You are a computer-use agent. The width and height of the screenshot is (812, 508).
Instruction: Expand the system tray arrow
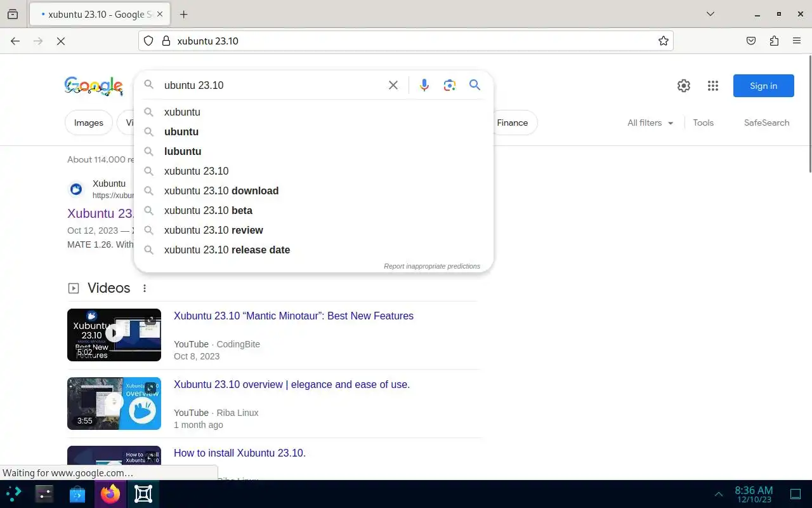(719, 494)
